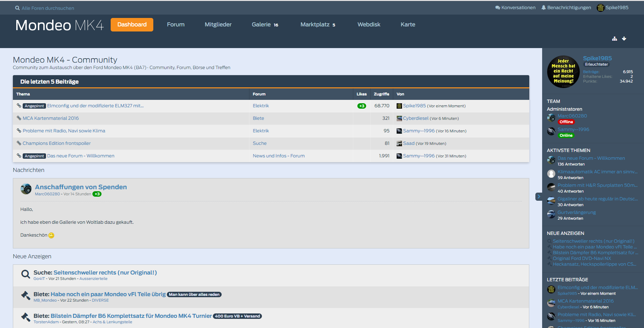Open Konversationen speech bubble icon
The height and width of the screenshot is (328, 644).
click(497, 8)
